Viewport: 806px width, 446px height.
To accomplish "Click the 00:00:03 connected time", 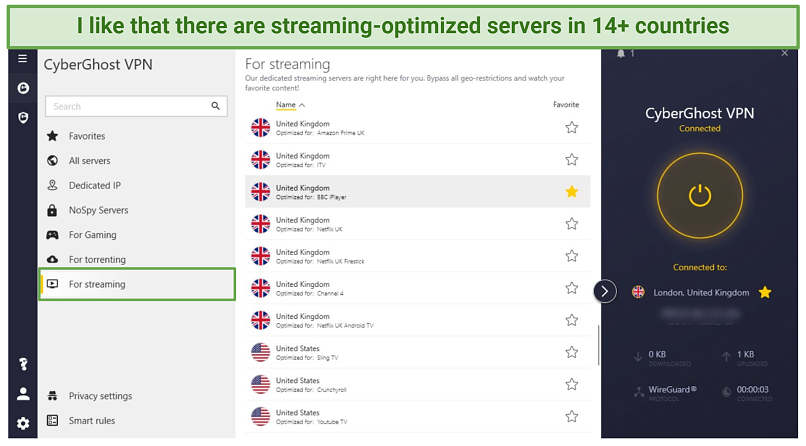I will (x=747, y=393).
